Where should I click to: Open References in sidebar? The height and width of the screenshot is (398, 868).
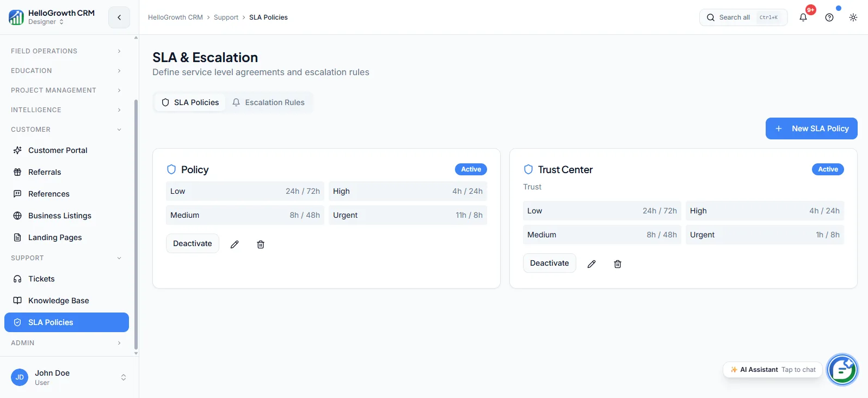pos(66,194)
